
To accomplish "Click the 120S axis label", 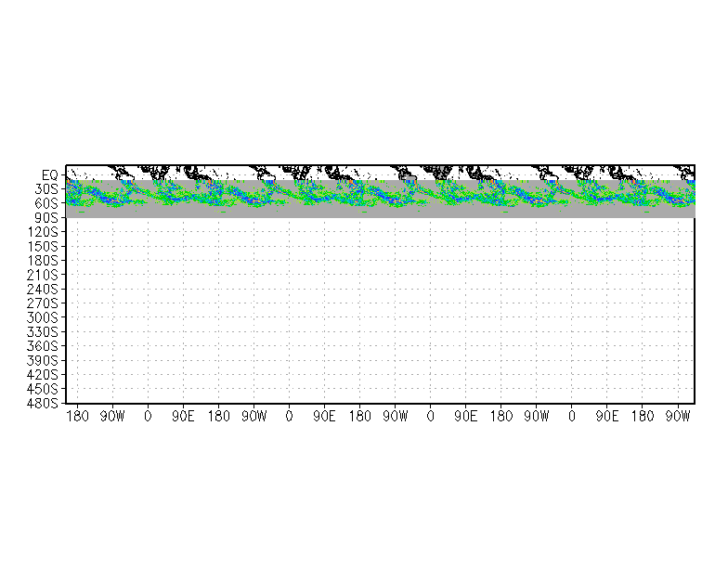I will coord(43,232).
